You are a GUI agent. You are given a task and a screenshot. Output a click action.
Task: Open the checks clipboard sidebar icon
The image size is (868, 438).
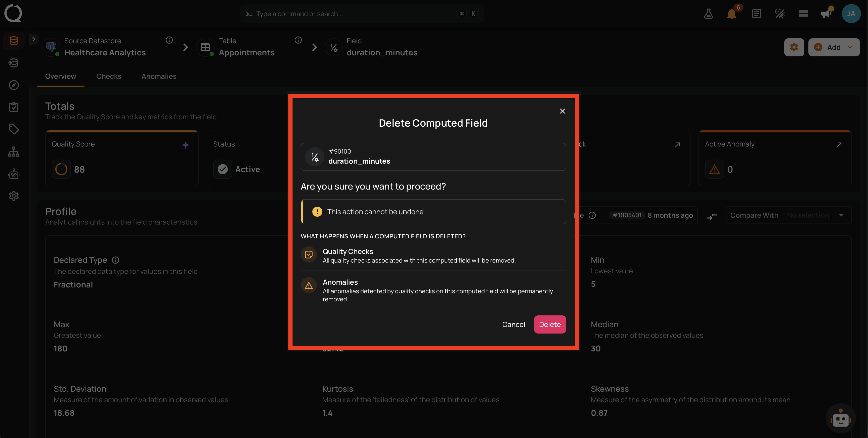pyautogui.click(x=14, y=107)
